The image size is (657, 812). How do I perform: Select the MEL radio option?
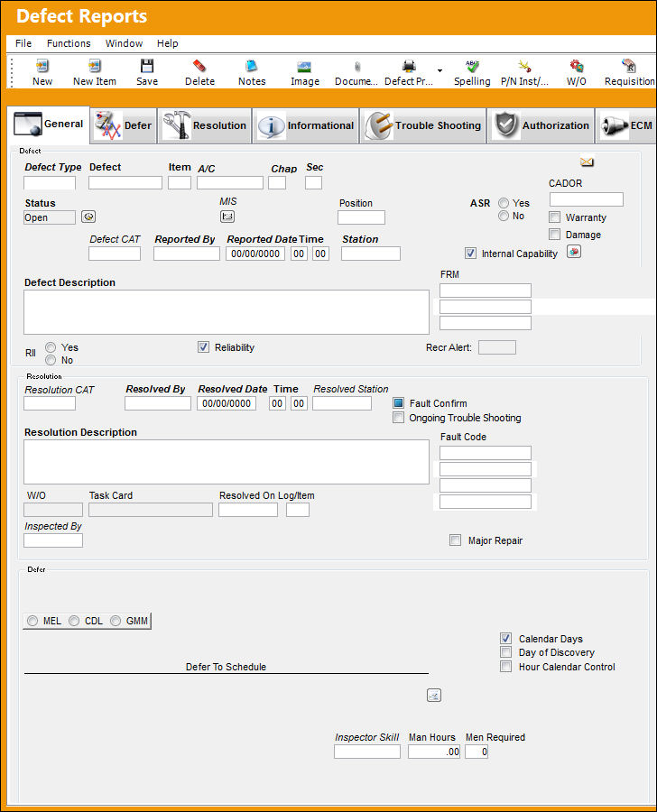32,621
